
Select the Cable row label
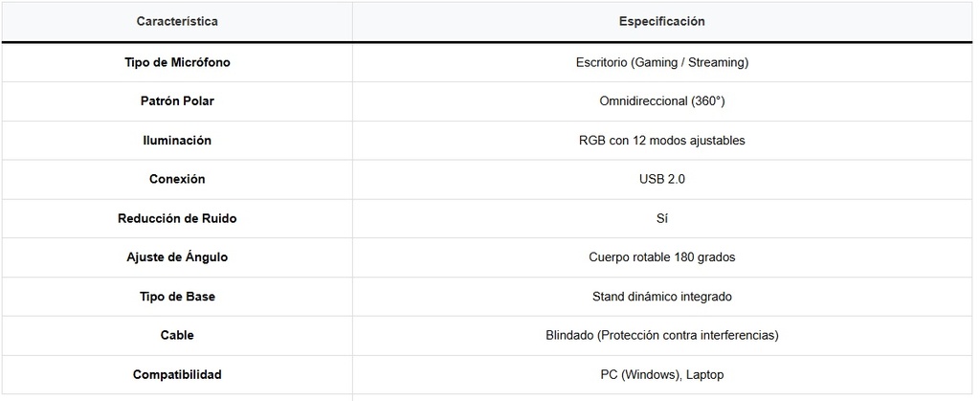[177, 335]
